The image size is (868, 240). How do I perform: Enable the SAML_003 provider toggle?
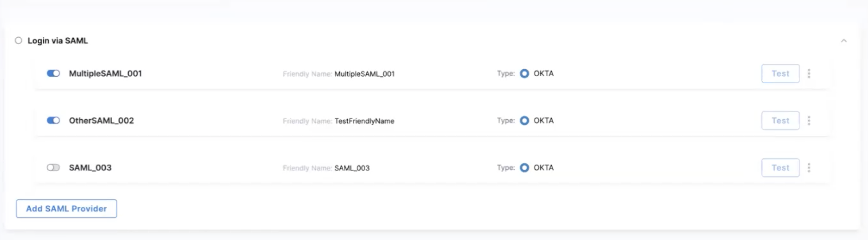tap(53, 168)
